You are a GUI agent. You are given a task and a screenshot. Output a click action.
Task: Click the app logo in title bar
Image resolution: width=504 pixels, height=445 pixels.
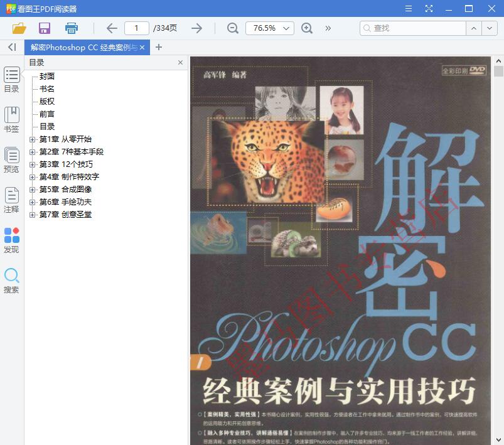coord(11,9)
